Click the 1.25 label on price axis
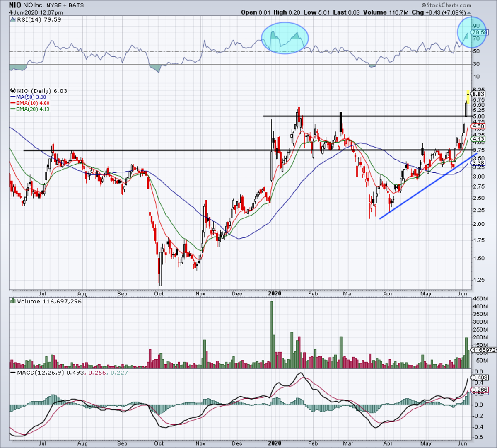This screenshot has height=448, width=497. [x=479, y=280]
